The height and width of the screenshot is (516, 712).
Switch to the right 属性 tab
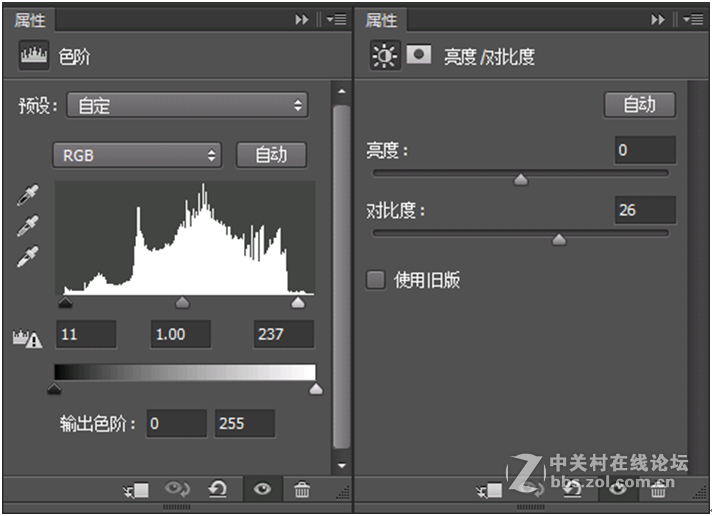coord(381,20)
